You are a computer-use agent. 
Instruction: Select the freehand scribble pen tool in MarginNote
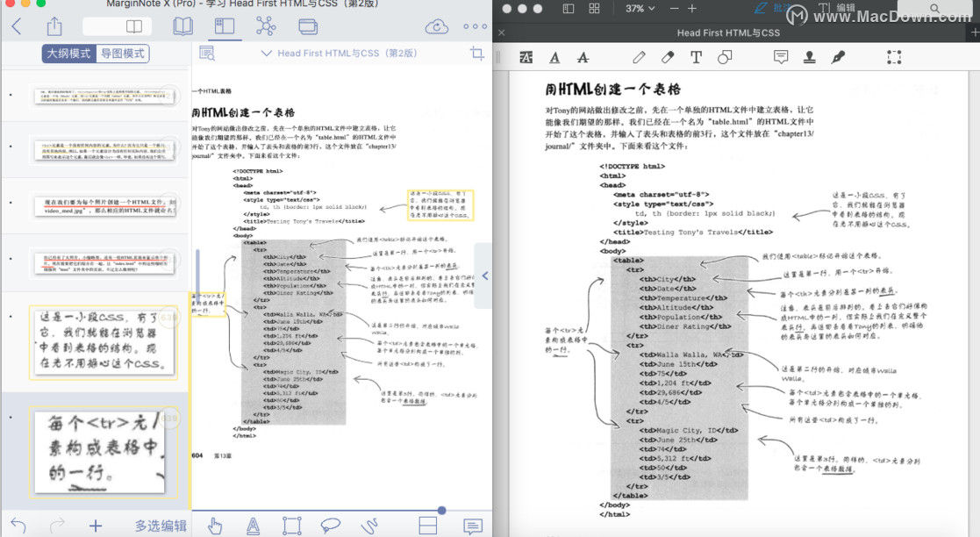pyautogui.click(x=369, y=526)
